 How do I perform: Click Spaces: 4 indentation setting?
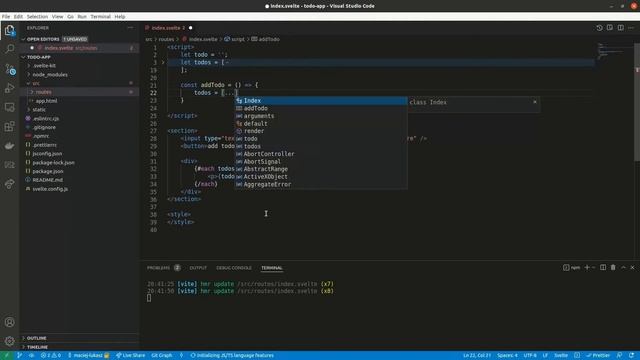(507, 355)
